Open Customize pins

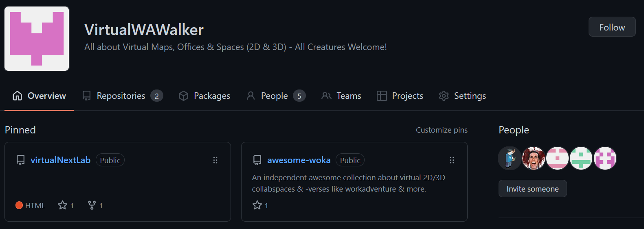click(x=442, y=130)
